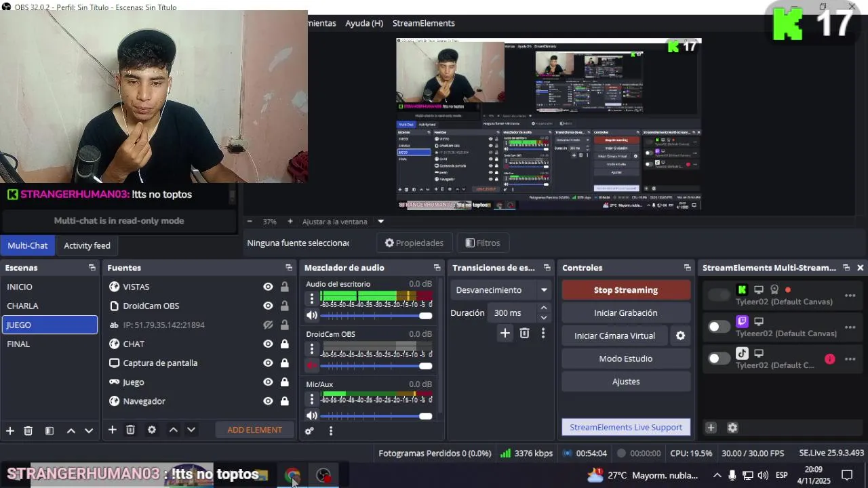Remove the selected source with the trash icon

click(131, 430)
